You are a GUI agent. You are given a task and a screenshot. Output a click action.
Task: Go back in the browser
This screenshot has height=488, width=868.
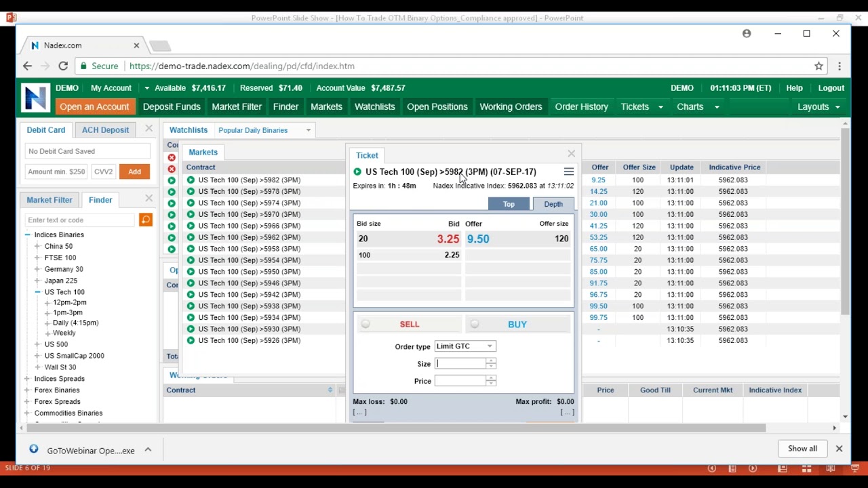click(27, 66)
